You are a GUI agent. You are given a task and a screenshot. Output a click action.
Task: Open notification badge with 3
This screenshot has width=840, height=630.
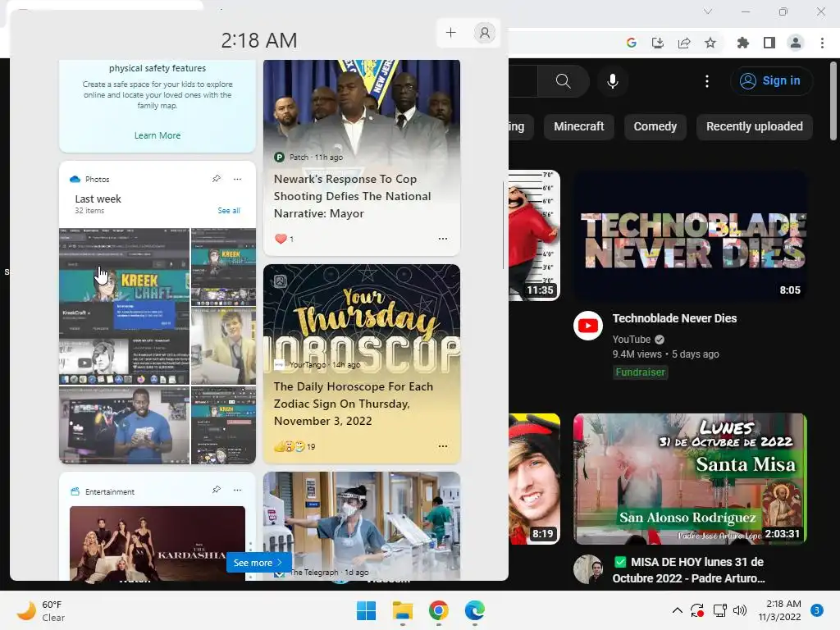817,610
